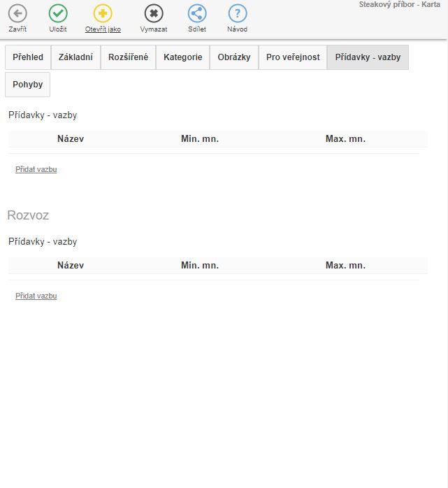Click the Zavřít back arrow icon
The image size is (448, 488).
tap(17, 13)
